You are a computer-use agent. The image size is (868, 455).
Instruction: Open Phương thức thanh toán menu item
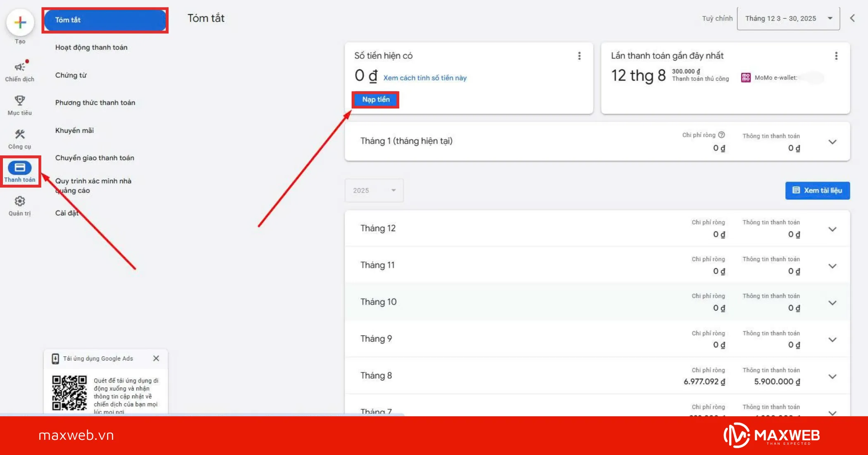click(95, 102)
